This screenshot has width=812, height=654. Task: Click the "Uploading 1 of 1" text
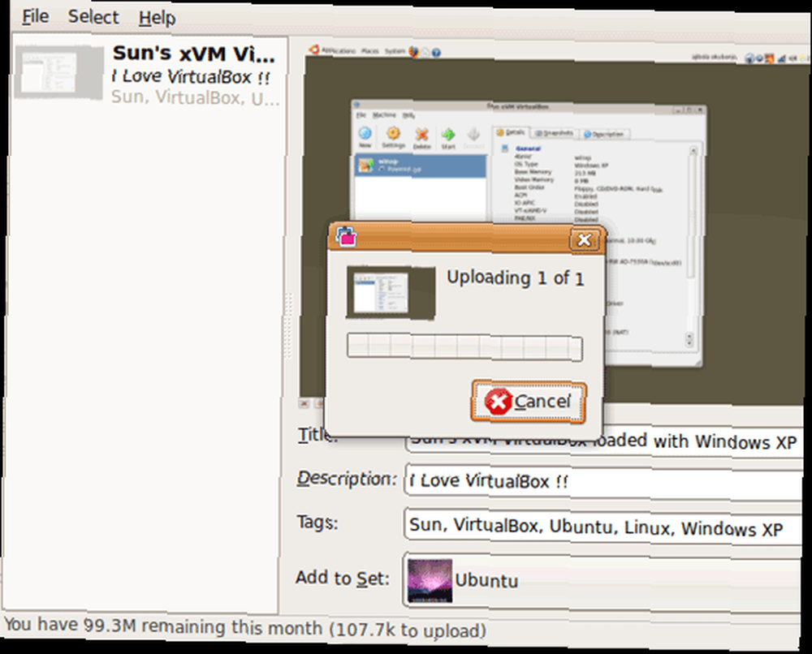(516, 278)
